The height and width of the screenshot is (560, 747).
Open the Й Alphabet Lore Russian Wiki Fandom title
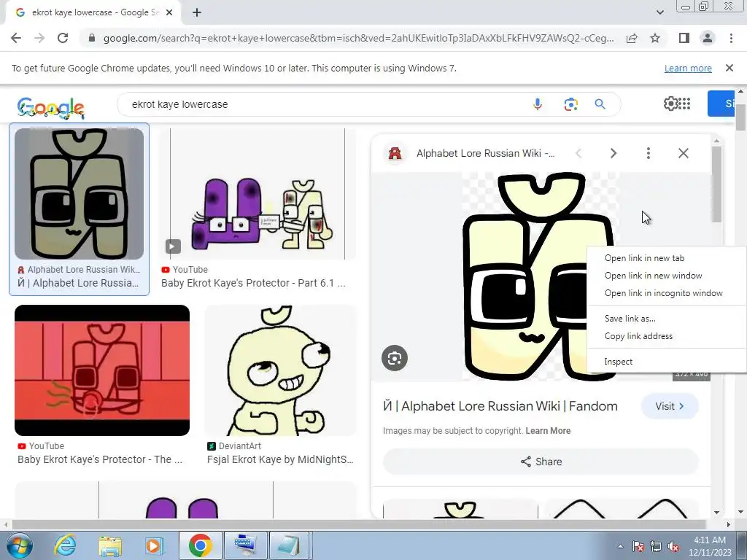click(500, 406)
